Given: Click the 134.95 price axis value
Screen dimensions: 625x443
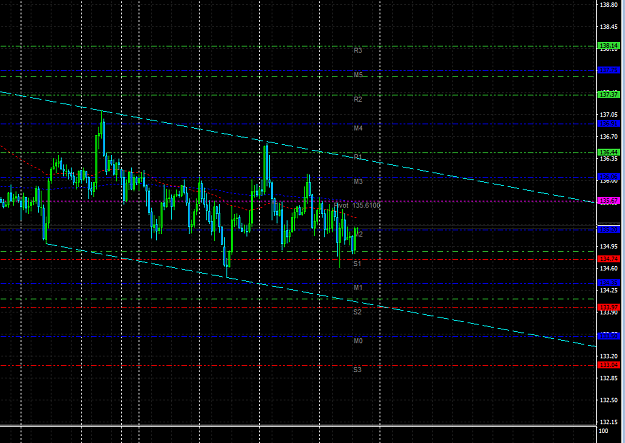Looking at the screenshot, I should point(609,246).
